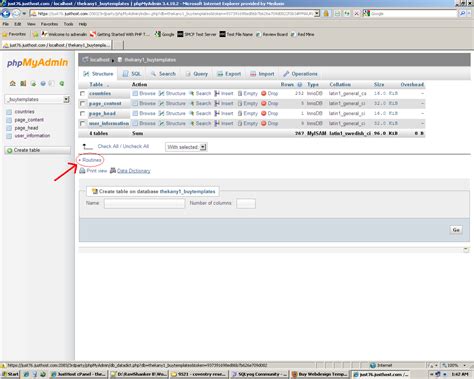Click the page_head table icon in sidebar

pyautogui.click(x=9, y=128)
